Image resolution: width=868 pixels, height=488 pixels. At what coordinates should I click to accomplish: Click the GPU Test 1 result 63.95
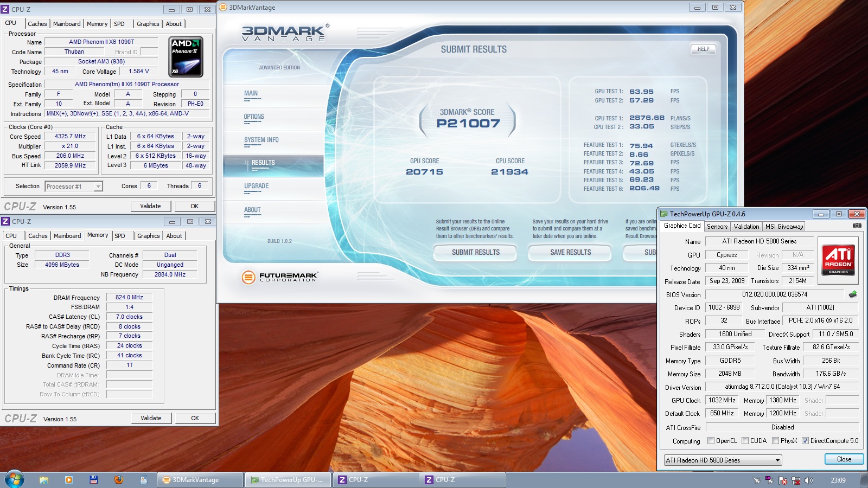[x=641, y=92]
